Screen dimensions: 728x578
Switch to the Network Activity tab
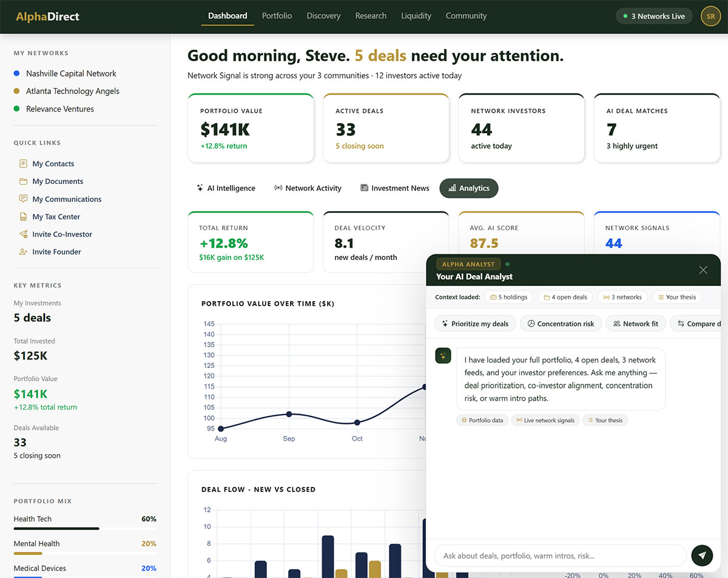(308, 188)
